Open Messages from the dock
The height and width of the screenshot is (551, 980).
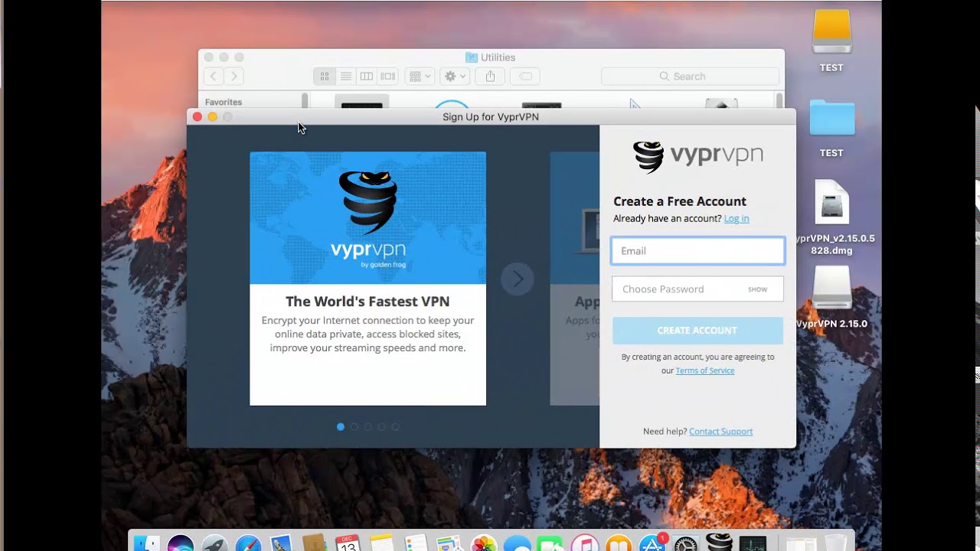point(518,543)
